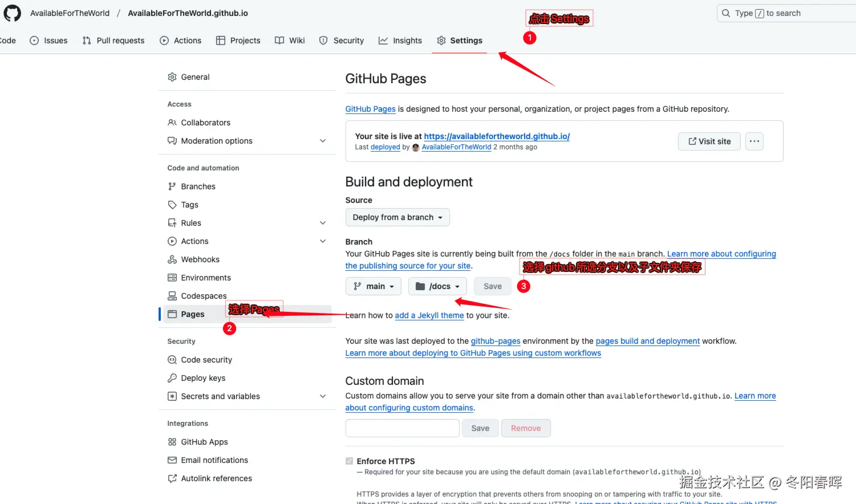Open the Wiki tab

[290, 40]
